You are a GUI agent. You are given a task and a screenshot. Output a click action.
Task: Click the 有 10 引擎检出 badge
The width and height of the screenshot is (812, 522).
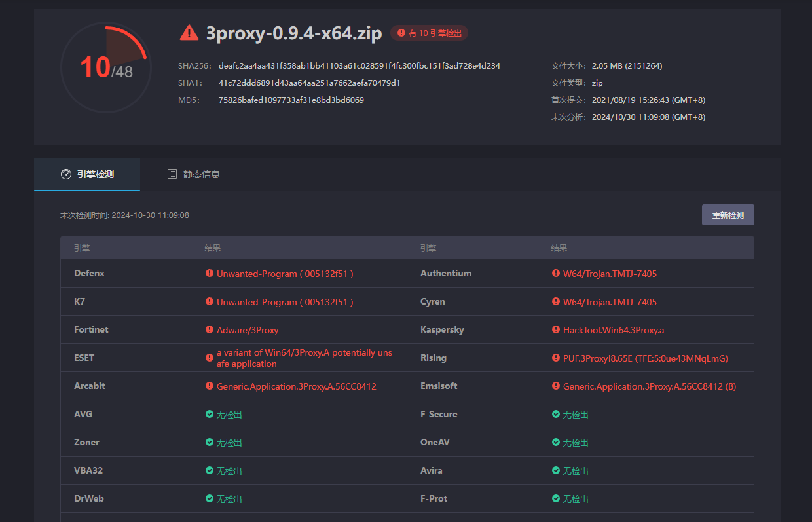tap(430, 33)
